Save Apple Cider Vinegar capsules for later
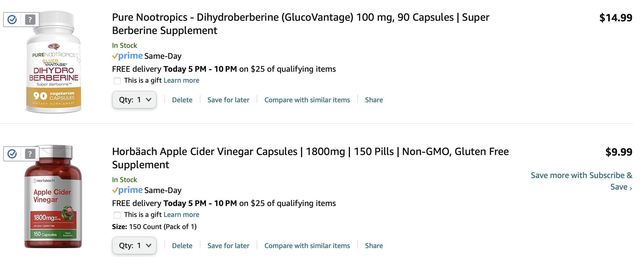This screenshot has width=644, height=257. point(228,246)
